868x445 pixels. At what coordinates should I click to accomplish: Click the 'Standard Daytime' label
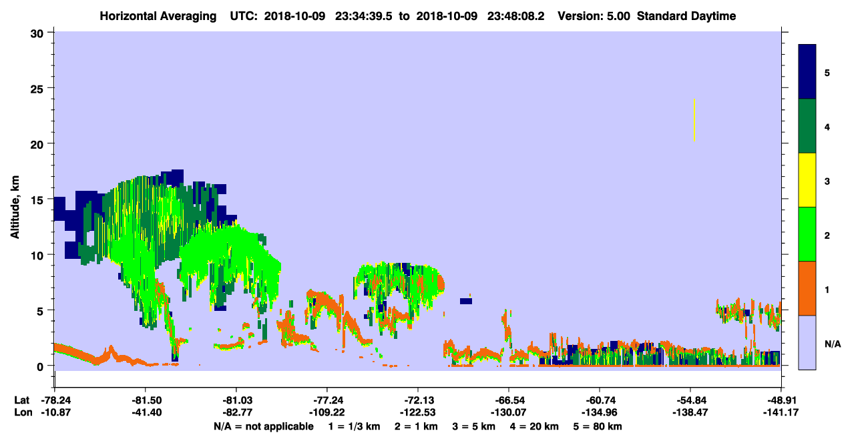686,16
